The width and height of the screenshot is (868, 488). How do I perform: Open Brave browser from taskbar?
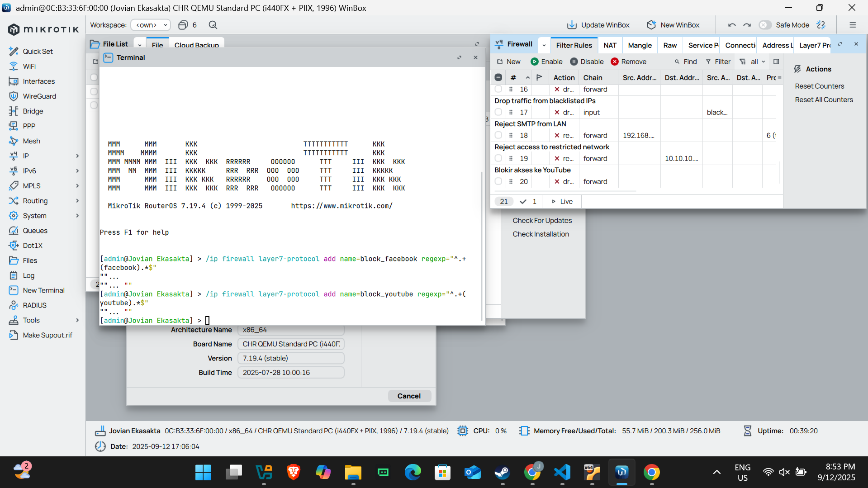(x=294, y=472)
